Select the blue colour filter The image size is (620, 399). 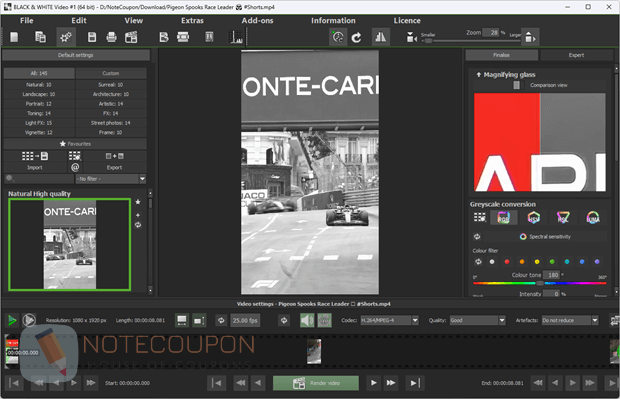click(582, 262)
